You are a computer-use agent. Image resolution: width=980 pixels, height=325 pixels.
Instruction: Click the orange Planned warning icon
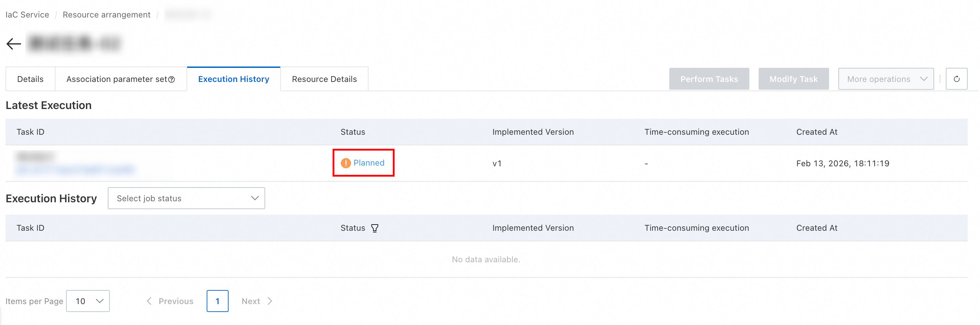(x=346, y=163)
